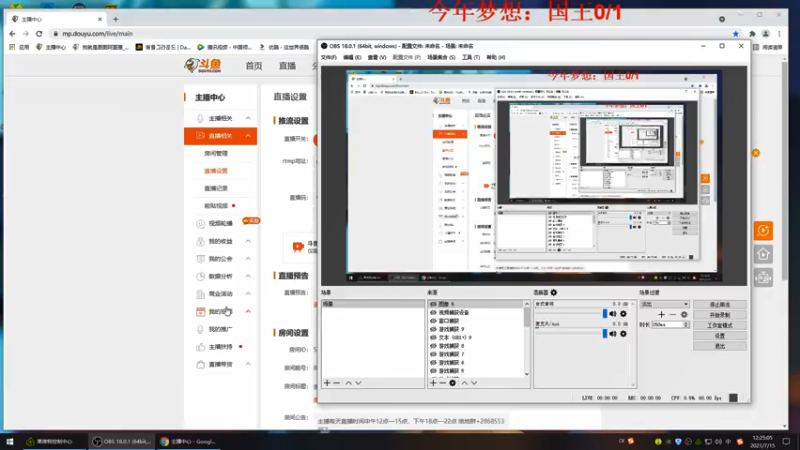Remove the selected source with the minus icon
The width and height of the screenshot is (800, 450).
click(442, 383)
